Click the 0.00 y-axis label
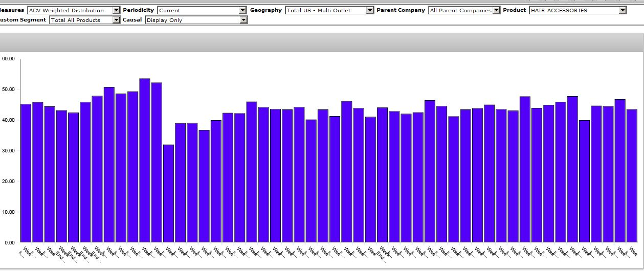Image resolution: width=644 pixels, height=271 pixels. click(x=10, y=242)
